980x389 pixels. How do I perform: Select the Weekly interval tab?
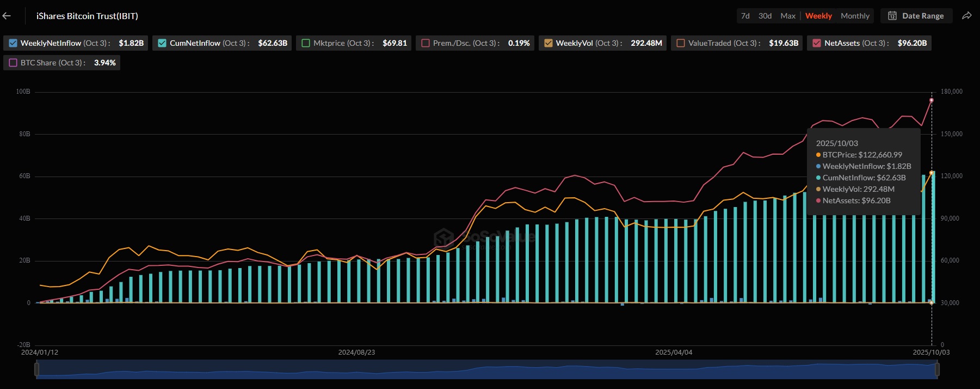818,16
